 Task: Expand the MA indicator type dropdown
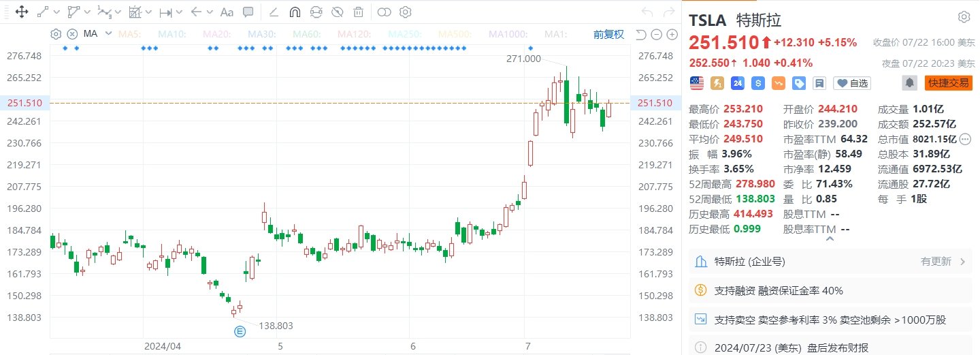[x=107, y=34]
